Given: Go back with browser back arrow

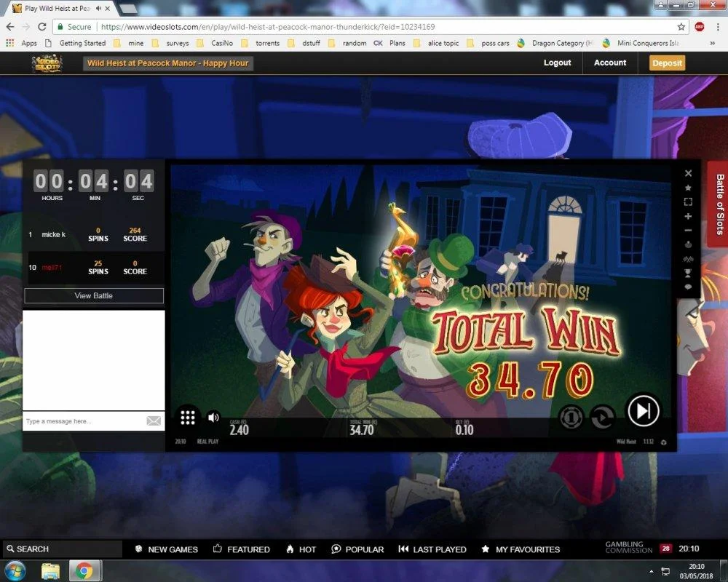Looking at the screenshot, I should tap(10, 26).
